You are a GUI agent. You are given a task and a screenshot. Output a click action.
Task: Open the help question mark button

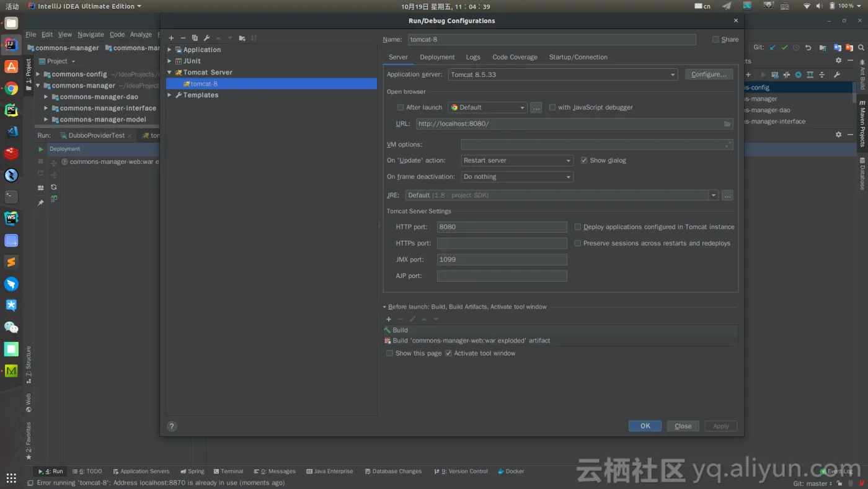(172, 426)
